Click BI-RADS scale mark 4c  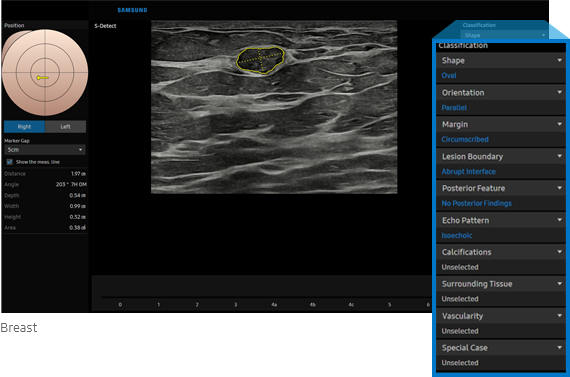coord(351,305)
